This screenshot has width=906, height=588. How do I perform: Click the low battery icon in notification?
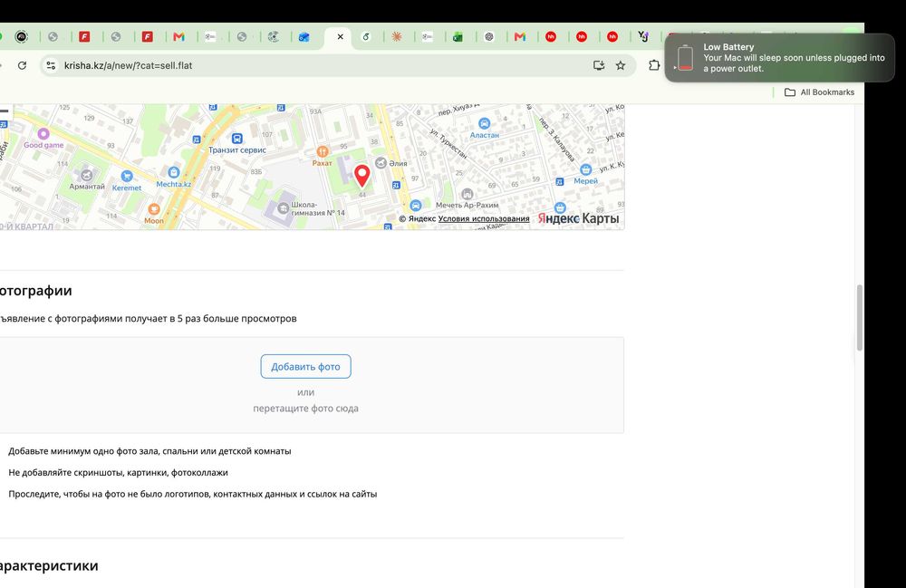pos(685,58)
